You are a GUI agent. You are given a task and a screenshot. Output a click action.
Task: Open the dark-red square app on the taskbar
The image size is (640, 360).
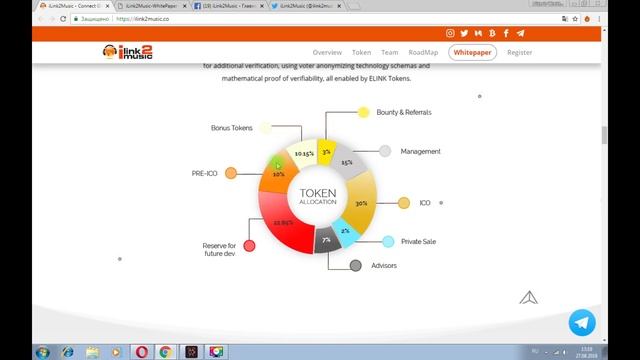click(x=191, y=352)
